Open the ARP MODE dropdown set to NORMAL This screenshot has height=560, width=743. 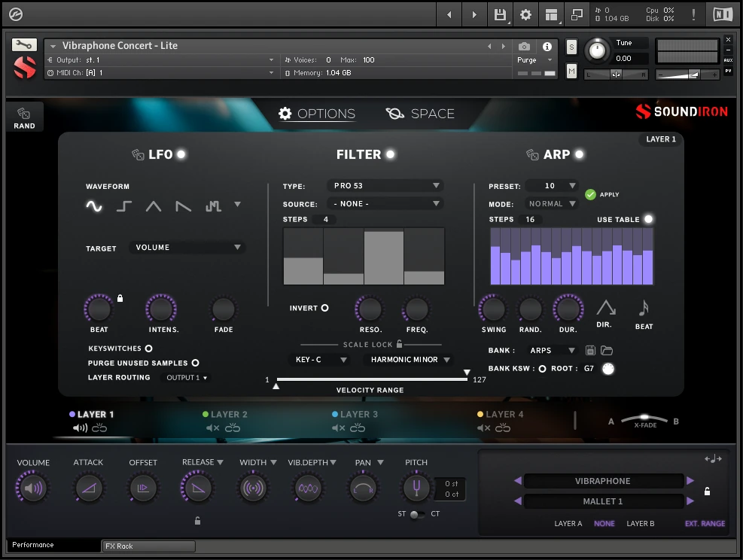coord(550,202)
